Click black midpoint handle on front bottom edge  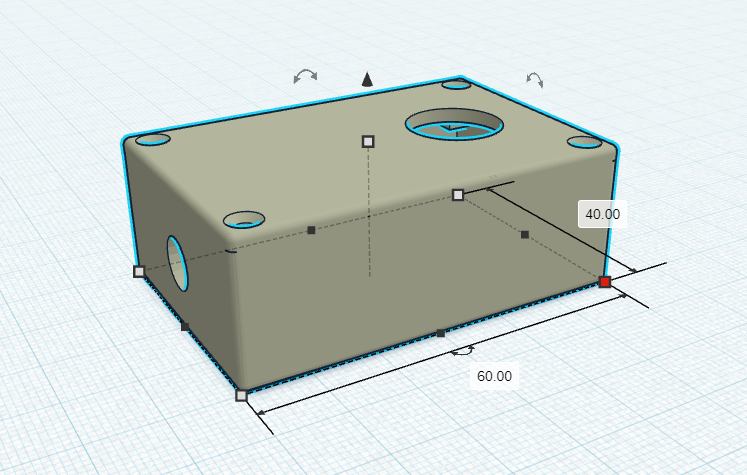point(441,333)
